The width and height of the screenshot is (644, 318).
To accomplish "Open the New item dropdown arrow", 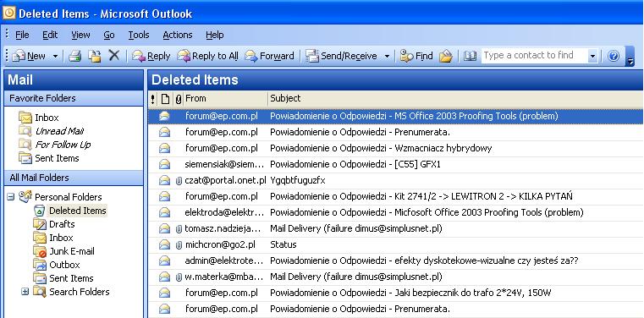I will (55, 56).
